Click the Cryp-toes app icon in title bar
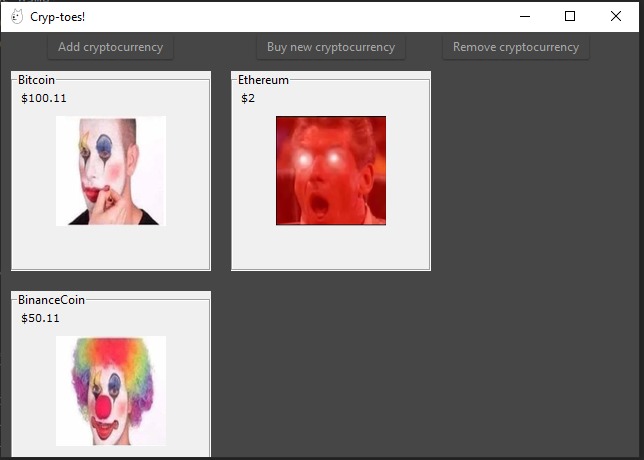Image resolution: width=644 pixels, height=460 pixels. point(17,16)
